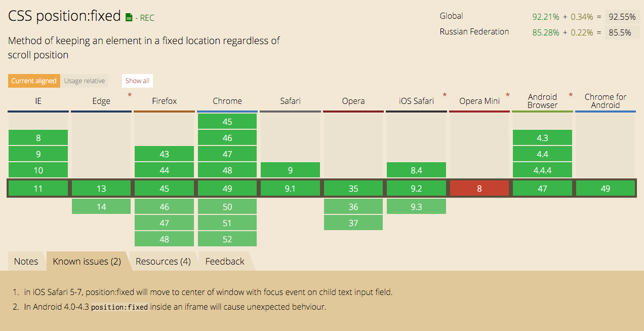Click the asterisk note beside Opera Mini

point(508,95)
